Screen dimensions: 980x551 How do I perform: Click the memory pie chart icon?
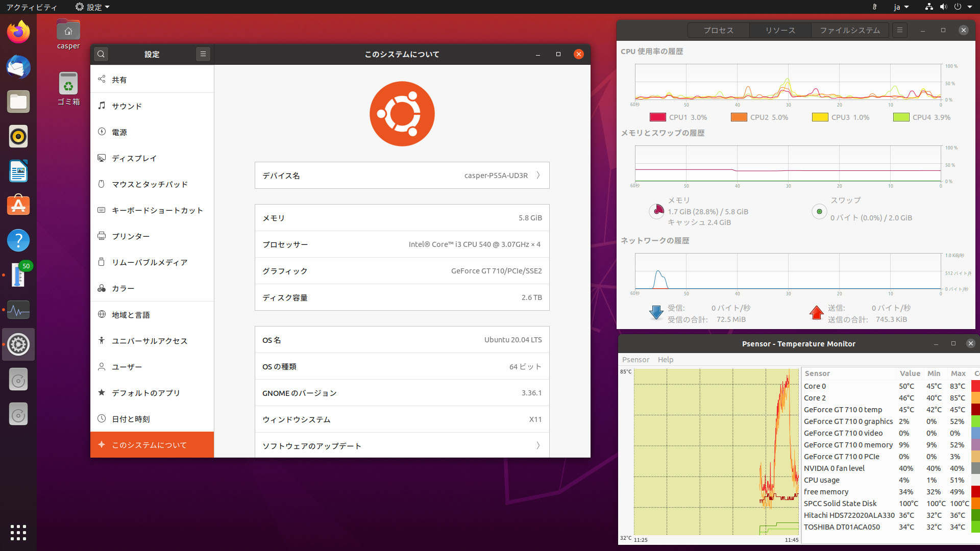pos(656,211)
